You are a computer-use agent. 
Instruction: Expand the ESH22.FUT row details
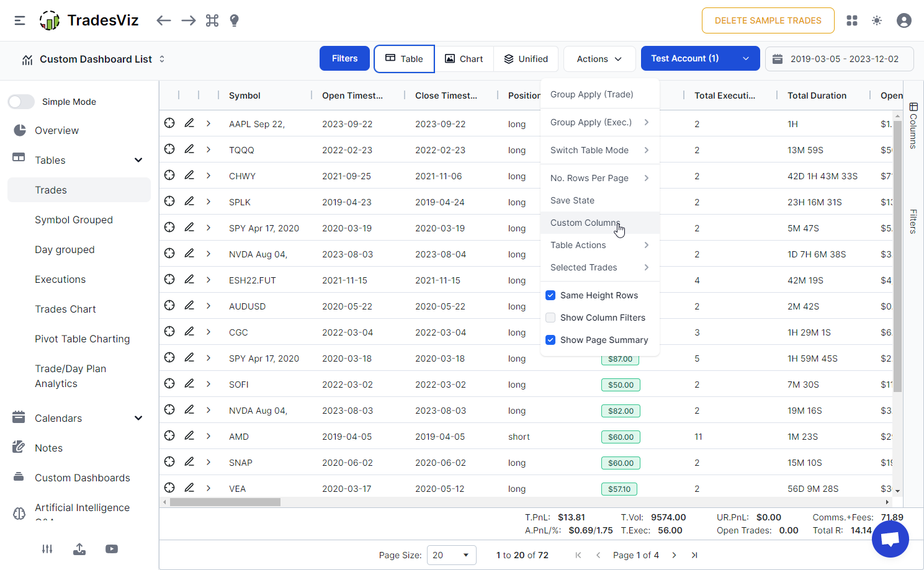[x=209, y=280]
